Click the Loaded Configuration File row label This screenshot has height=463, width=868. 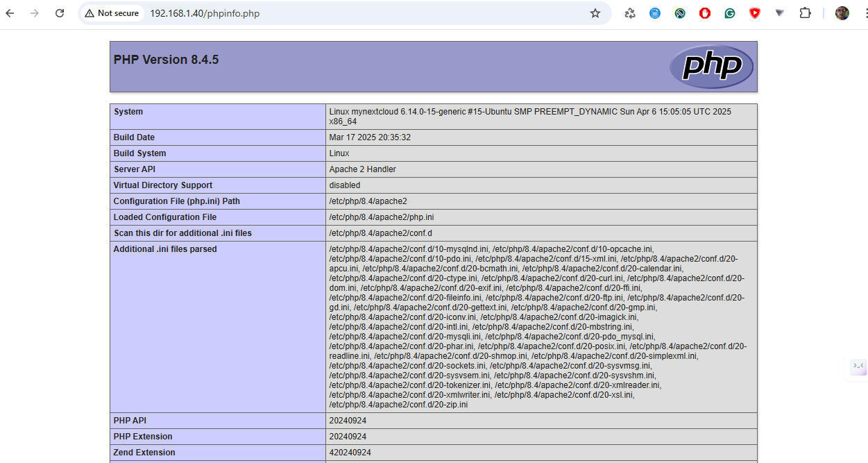[x=165, y=217]
